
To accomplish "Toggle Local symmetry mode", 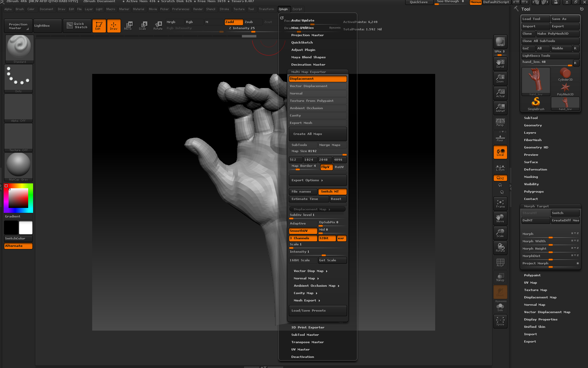I will (500, 152).
